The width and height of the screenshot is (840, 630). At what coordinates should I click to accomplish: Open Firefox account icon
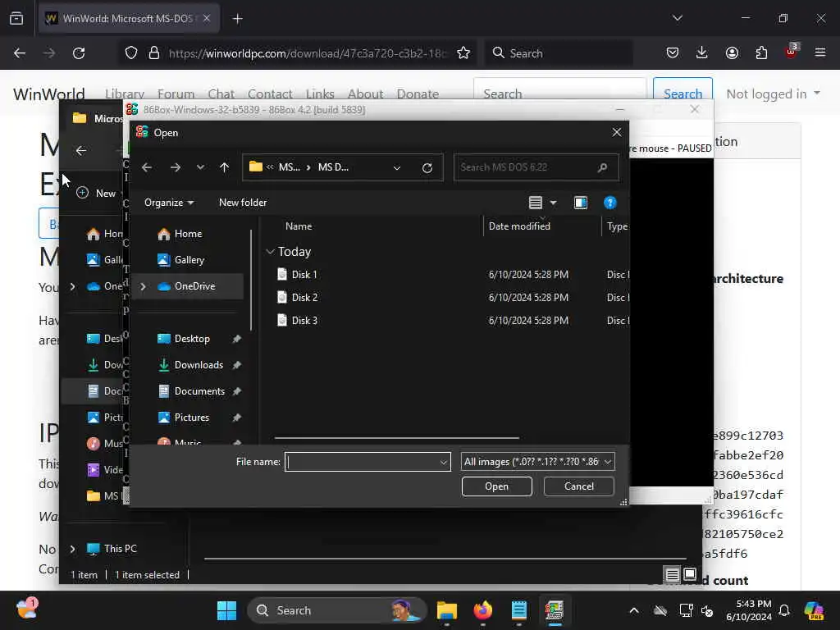point(732,52)
